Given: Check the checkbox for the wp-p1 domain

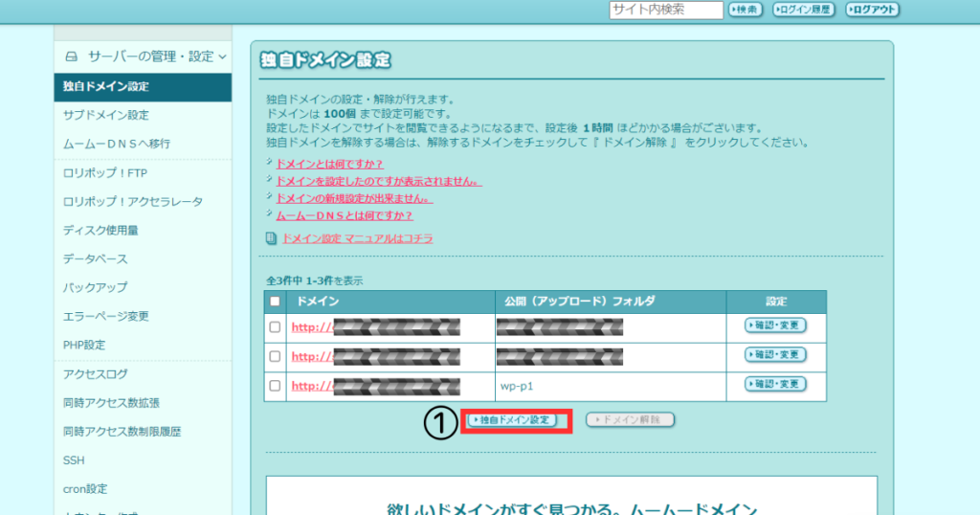Looking at the screenshot, I should 276,386.
